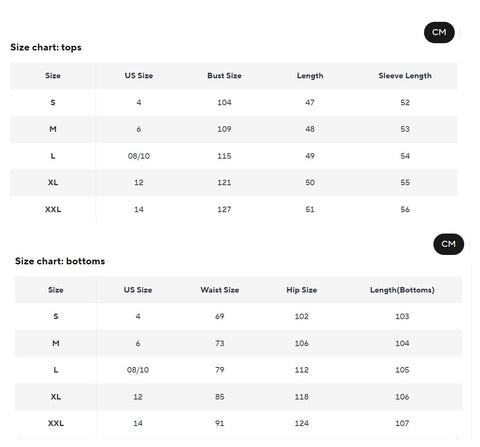Select the Waist Size column header
480x447 pixels.
tap(220, 290)
